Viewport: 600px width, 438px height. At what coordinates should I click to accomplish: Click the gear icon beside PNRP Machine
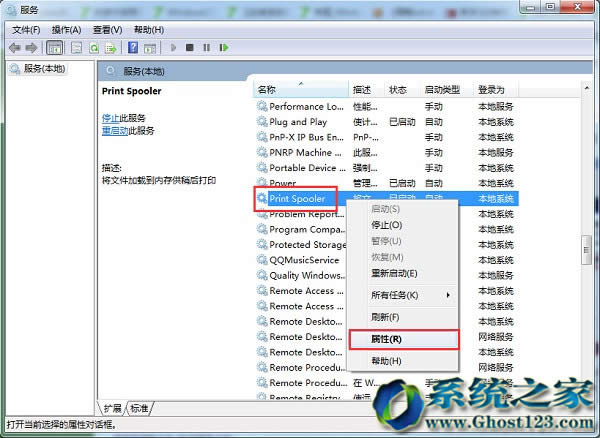(x=262, y=152)
